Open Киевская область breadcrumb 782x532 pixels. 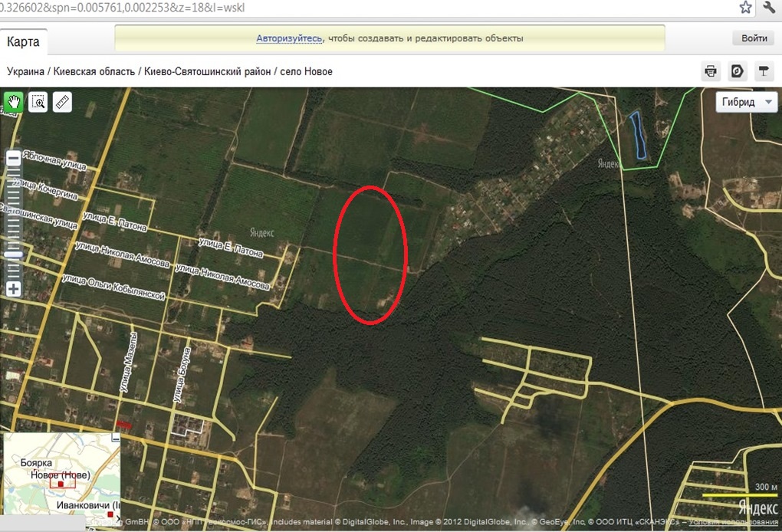(x=94, y=71)
